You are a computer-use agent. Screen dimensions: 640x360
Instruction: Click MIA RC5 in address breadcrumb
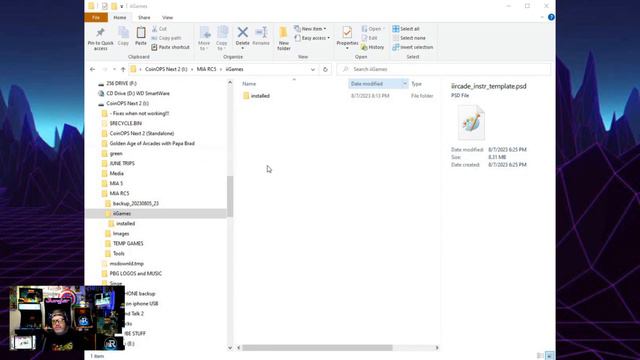(x=207, y=69)
